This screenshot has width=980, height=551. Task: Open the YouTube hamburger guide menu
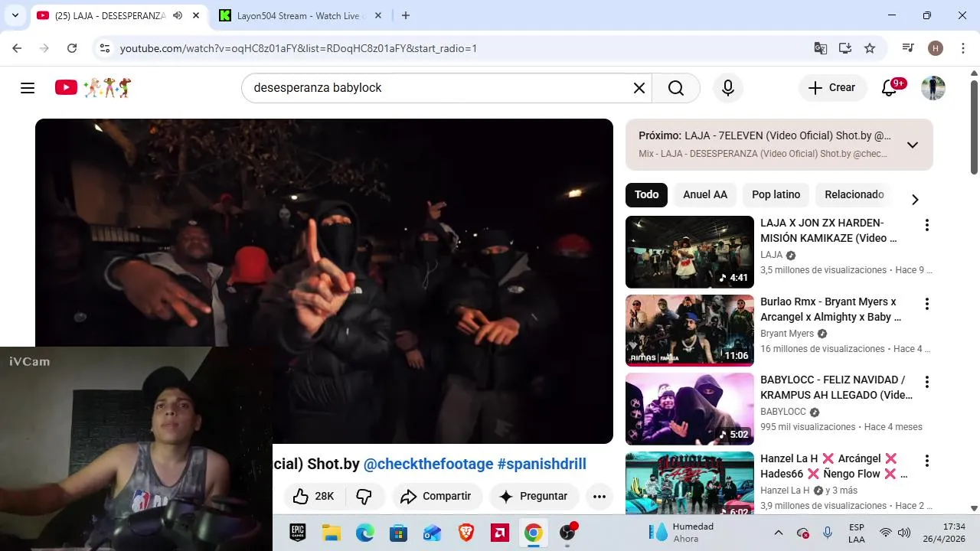point(28,88)
